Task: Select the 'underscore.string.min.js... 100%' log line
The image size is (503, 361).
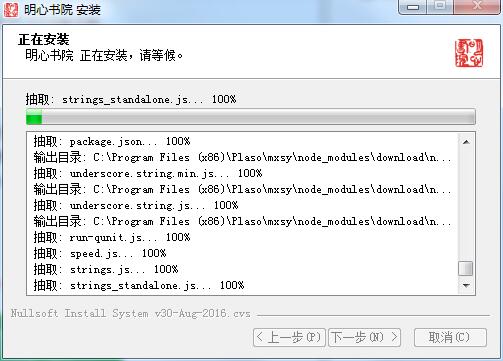Action: [148, 173]
